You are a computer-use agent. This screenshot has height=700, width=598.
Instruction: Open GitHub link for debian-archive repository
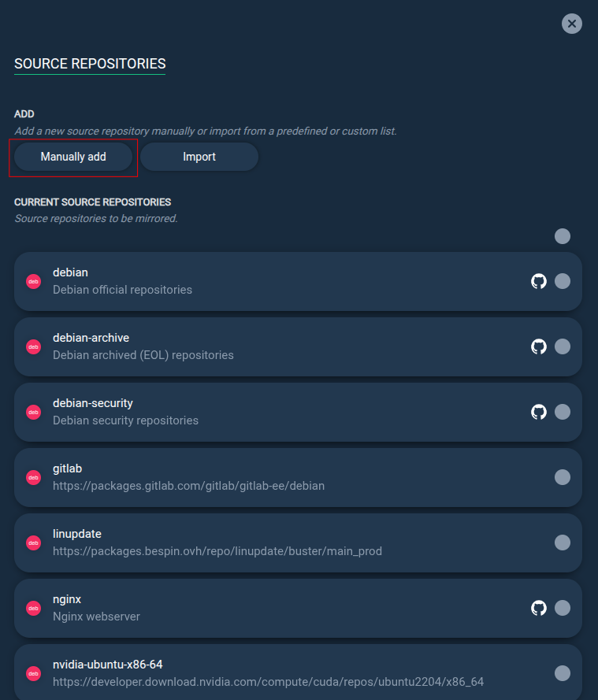point(539,346)
